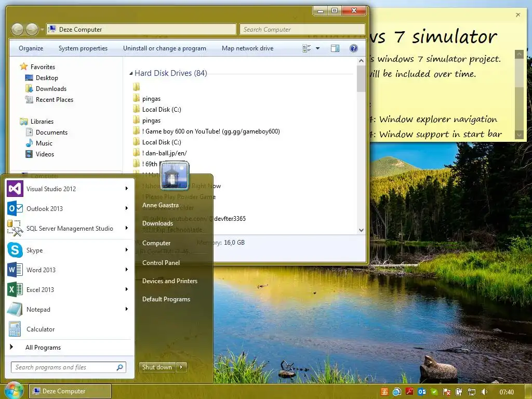Click Deze Computer taskbar button

pos(70,391)
